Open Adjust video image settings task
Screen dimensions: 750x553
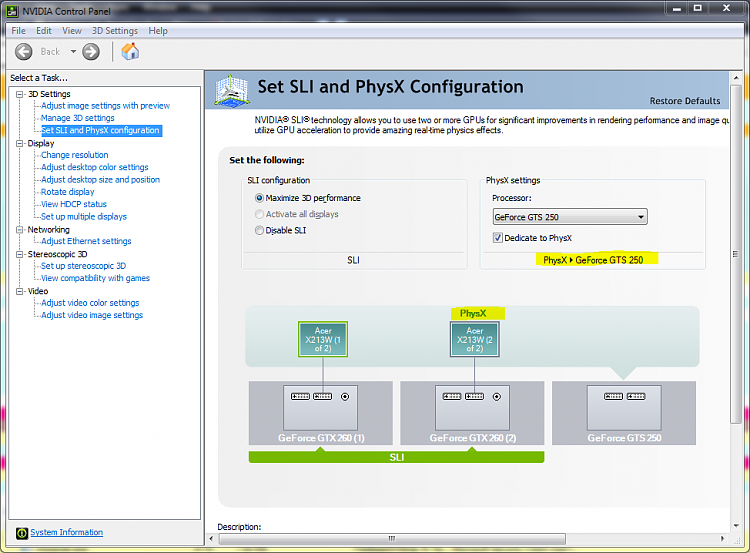[x=92, y=315]
